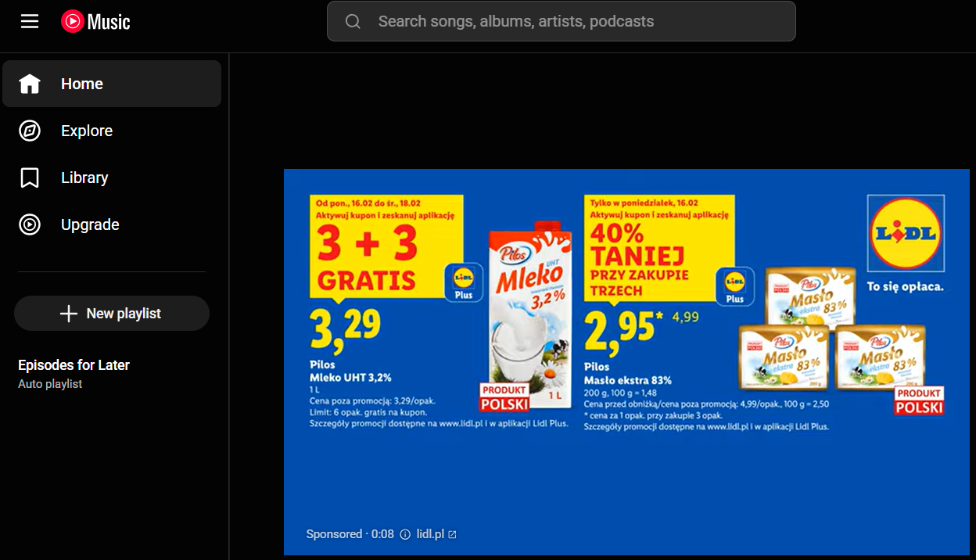Image resolution: width=976 pixels, height=560 pixels.
Task: Open external link icon next to lidl.pl
Action: (452, 534)
